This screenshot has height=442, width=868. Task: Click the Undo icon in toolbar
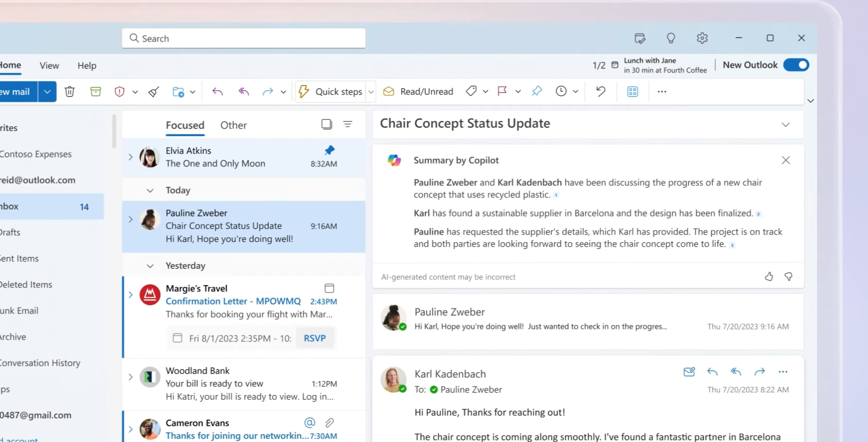pos(601,91)
